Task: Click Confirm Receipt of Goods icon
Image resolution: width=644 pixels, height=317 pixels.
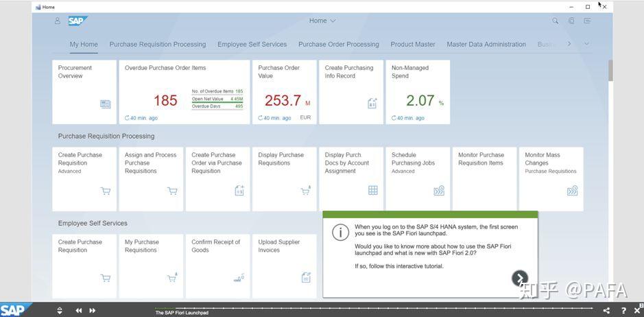Action: click(x=239, y=277)
